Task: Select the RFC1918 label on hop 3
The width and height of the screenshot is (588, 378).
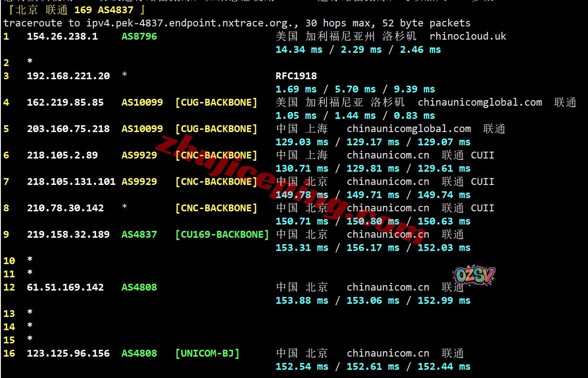Action: (x=296, y=76)
